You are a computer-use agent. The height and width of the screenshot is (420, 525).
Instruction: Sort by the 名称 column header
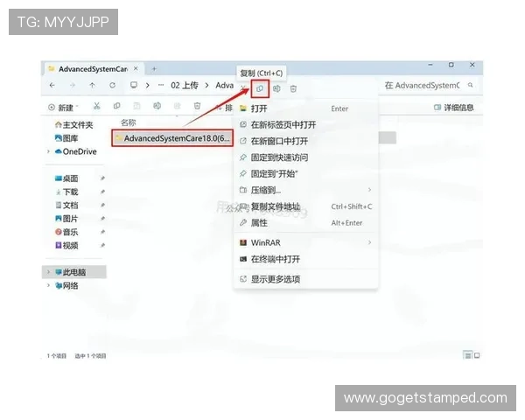point(129,122)
